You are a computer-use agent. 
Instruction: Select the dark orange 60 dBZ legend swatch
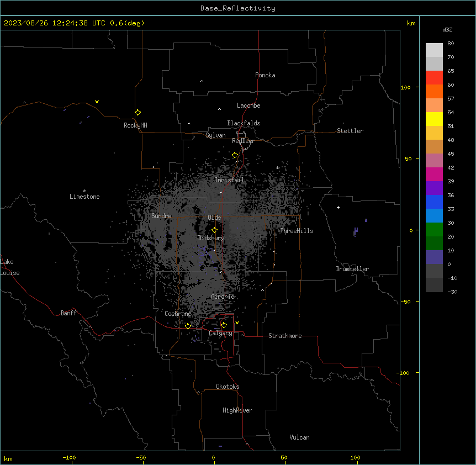(434, 91)
